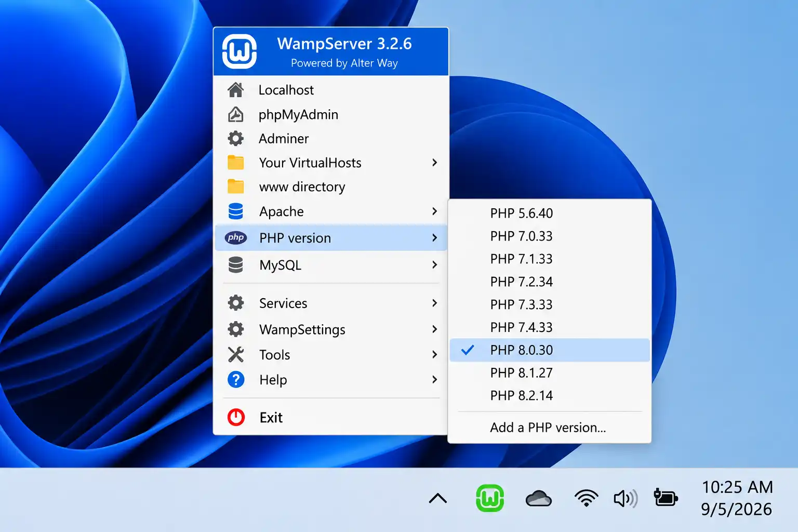This screenshot has height=532, width=798.
Task: Click the Localhost house icon
Action: click(236, 90)
